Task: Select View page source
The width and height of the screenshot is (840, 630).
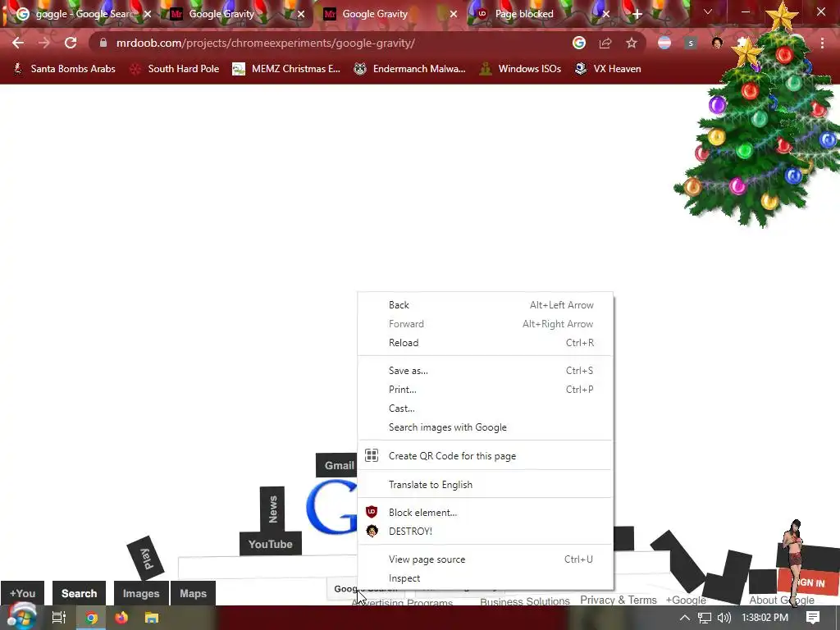Action: 485,559
